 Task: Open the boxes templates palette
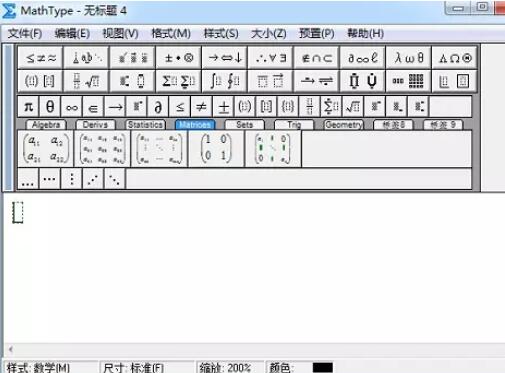coord(454,81)
